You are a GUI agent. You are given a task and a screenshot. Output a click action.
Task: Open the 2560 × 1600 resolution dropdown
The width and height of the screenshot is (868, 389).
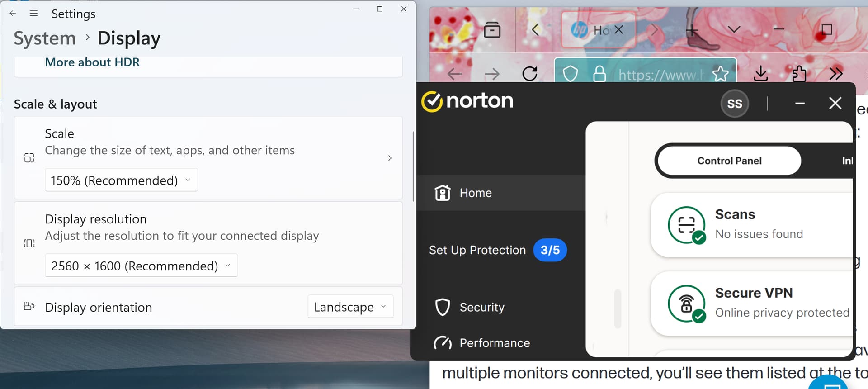point(141,266)
